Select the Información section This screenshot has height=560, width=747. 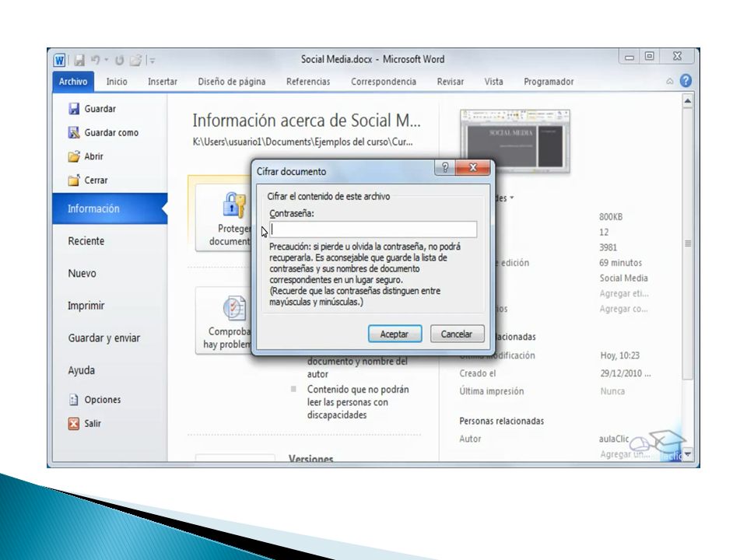110,208
